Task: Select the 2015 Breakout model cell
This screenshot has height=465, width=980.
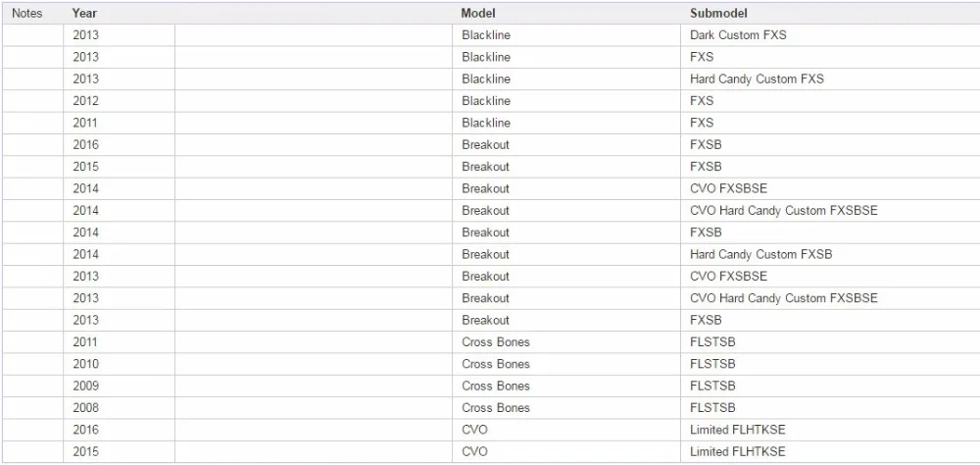Action: (566, 167)
